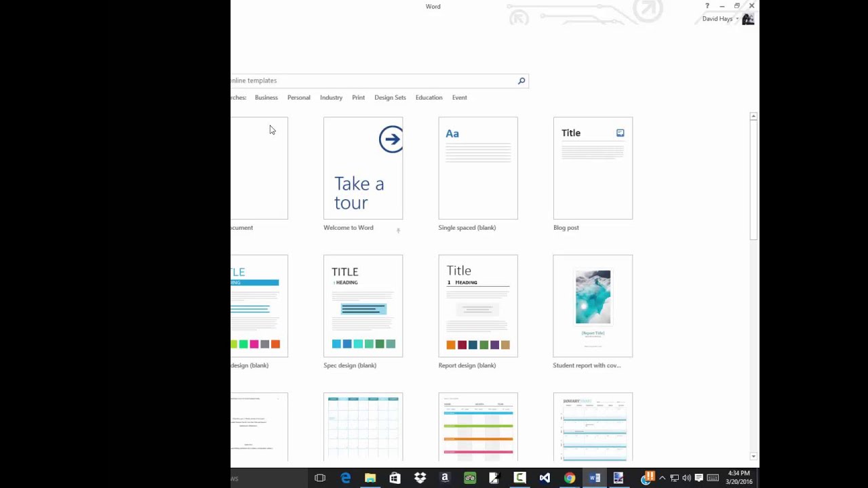Click the Google Chrome taskbar icon
The height and width of the screenshot is (488, 868).
coord(570,479)
